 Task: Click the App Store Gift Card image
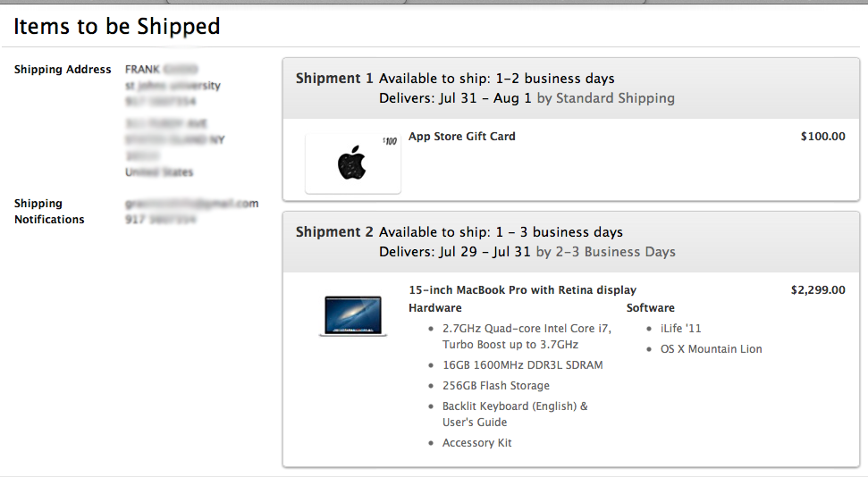pyautogui.click(x=352, y=163)
